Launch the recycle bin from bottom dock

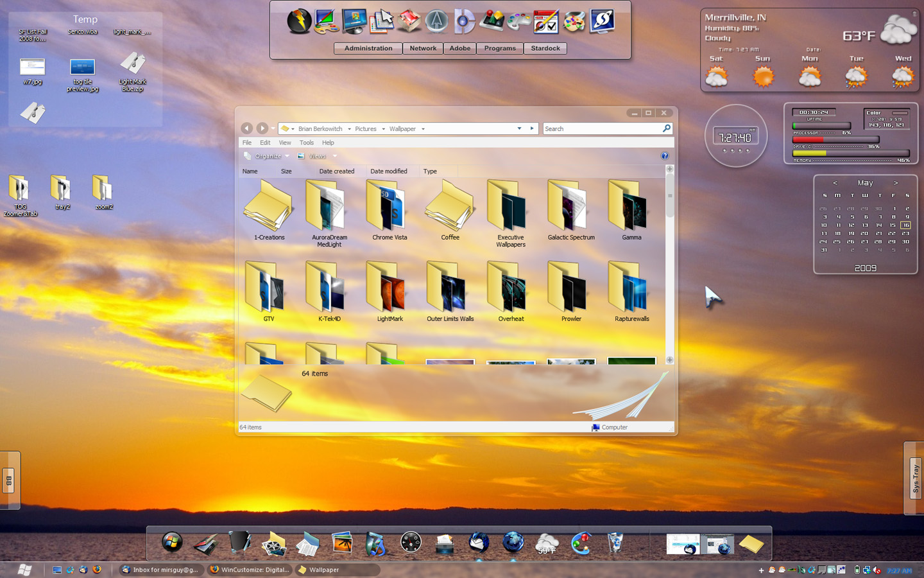pos(615,543)
